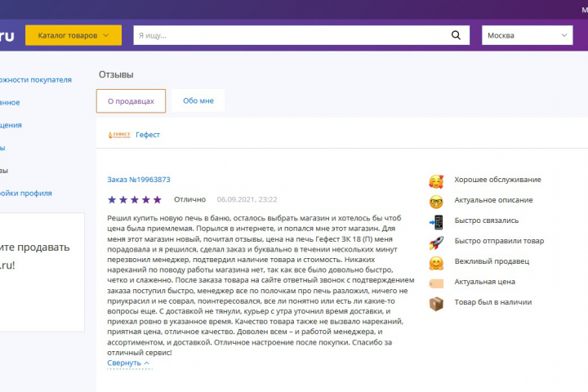Click the fifth rating star

click(157, 199)
